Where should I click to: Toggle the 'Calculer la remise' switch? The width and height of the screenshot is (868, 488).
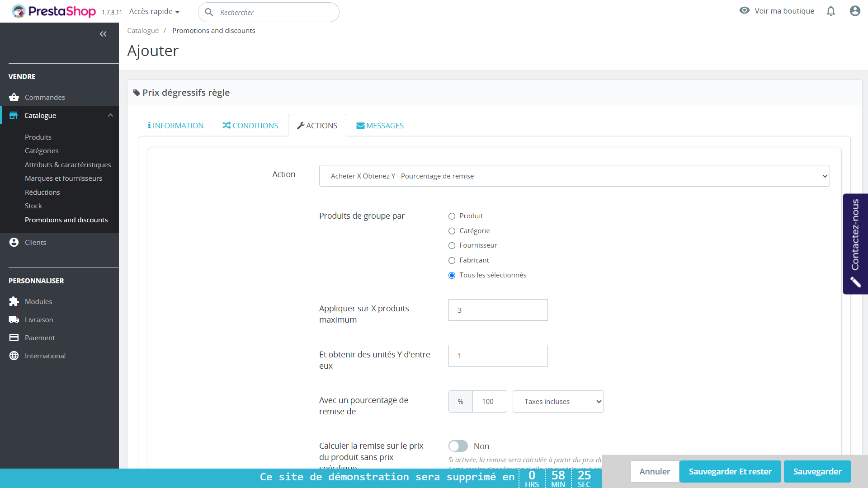(458, 446)
